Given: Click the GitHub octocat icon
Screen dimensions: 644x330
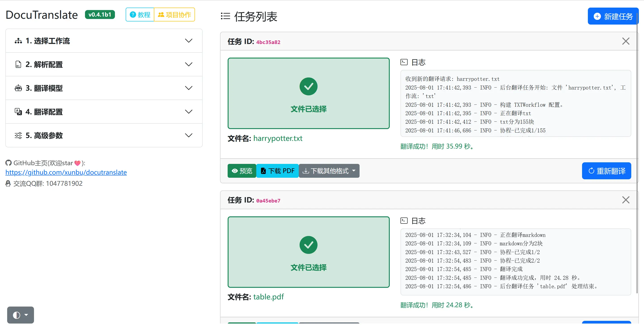Looking at the screenshot, I should pyautogui.click(x=8, y=163).
